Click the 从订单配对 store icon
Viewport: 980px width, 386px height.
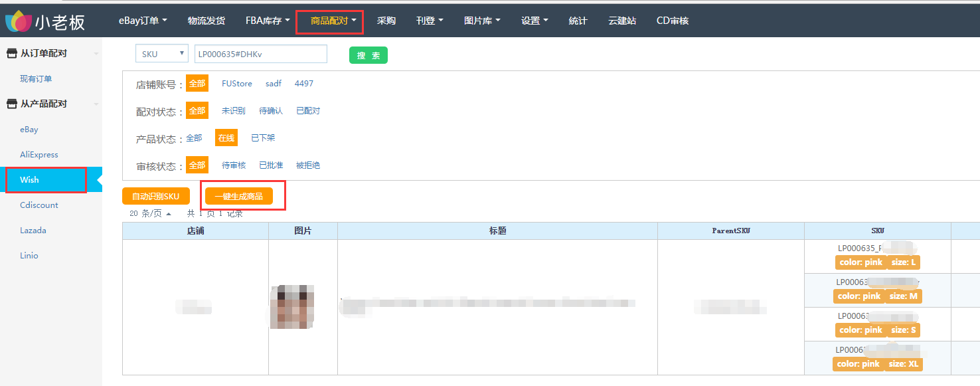(11, 53)
